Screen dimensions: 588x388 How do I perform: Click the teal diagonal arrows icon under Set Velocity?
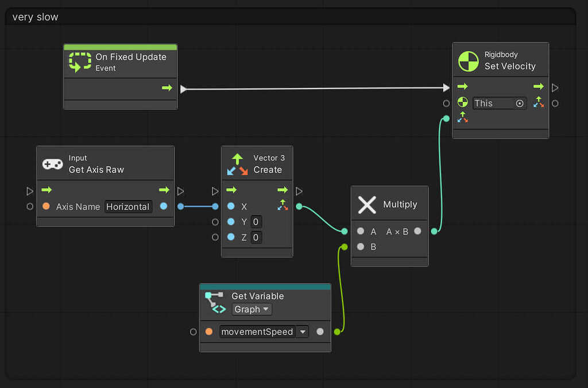539,101
